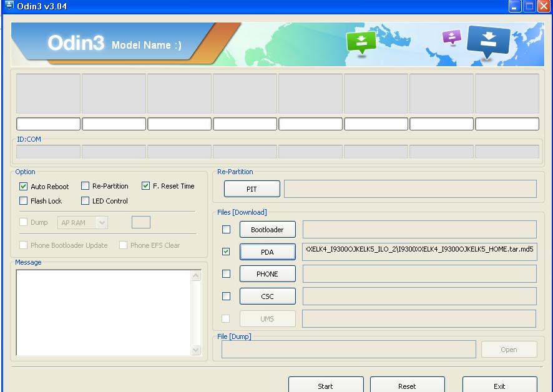This screenshot has width=553, height=392.
Task: Tick the PHONE file checkbox
Action: click(226, 274)
